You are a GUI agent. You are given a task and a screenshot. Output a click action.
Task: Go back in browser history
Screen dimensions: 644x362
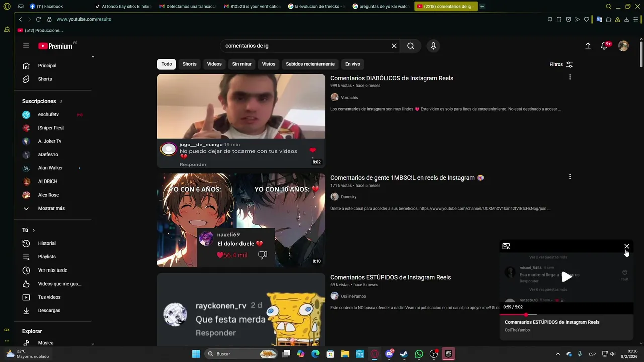(x=20, y=19)
